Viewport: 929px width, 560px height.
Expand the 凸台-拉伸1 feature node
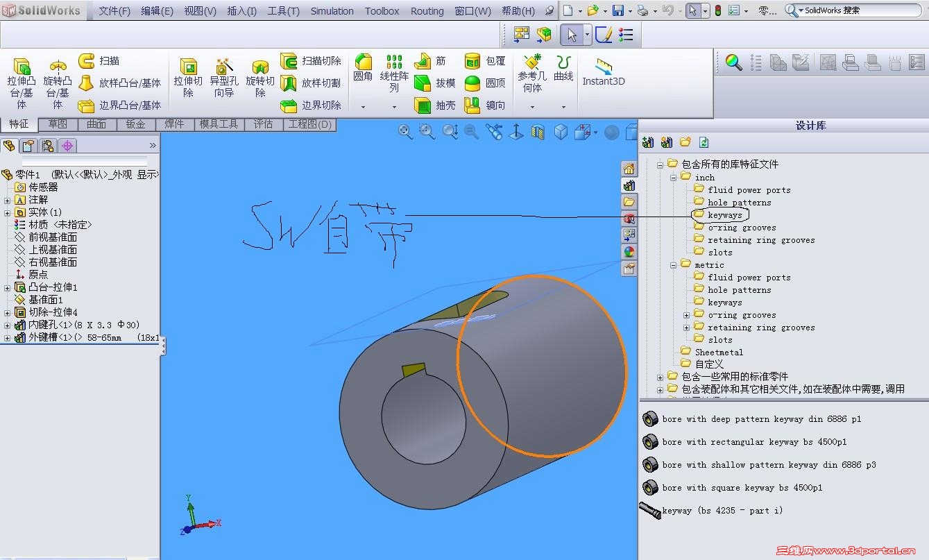[x=8, y=287]
